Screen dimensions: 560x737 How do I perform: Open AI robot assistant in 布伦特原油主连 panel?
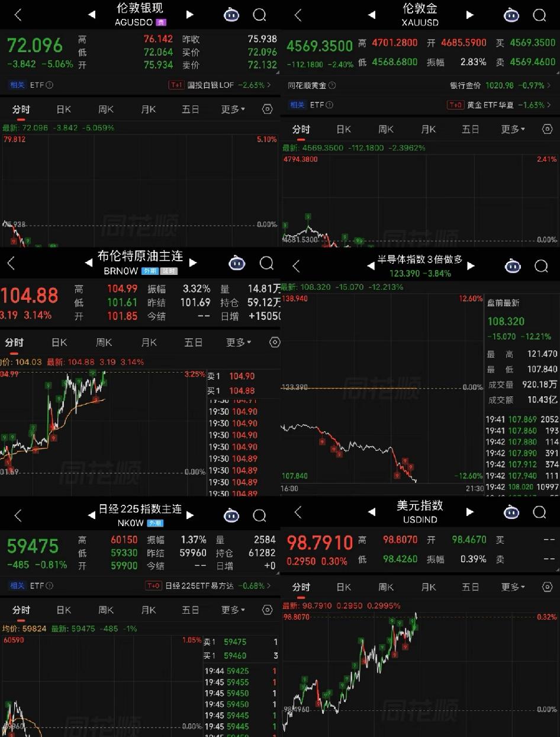(x=237, y=262)
